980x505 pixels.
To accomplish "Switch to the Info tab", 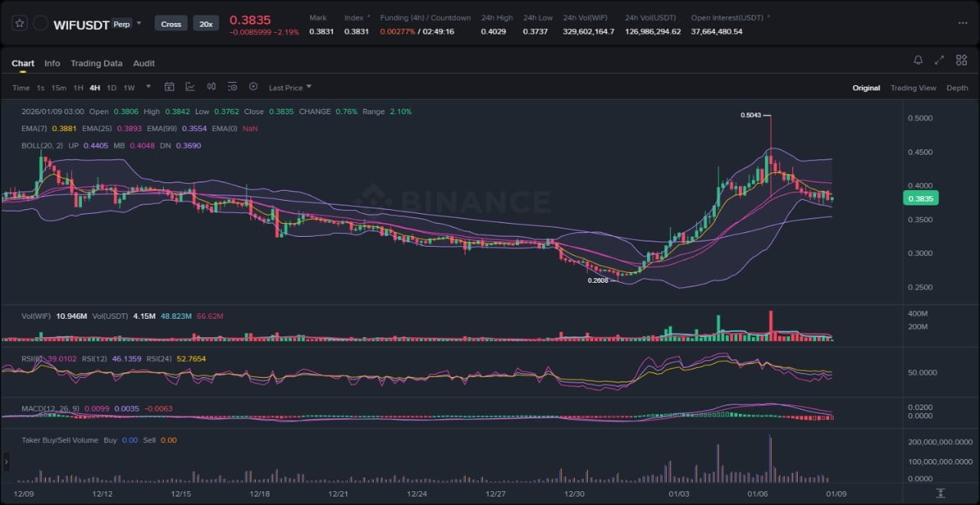I will pyautogui.click(x=52, y=64).
